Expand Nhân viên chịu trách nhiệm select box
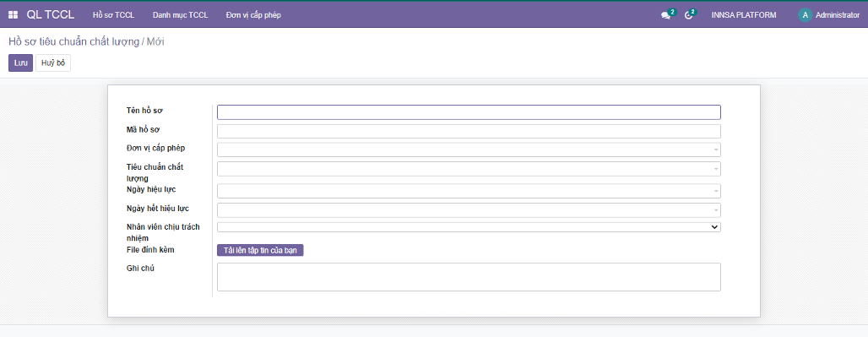The height and width of the screenshot is (337, 868). [x=469, y=227]
